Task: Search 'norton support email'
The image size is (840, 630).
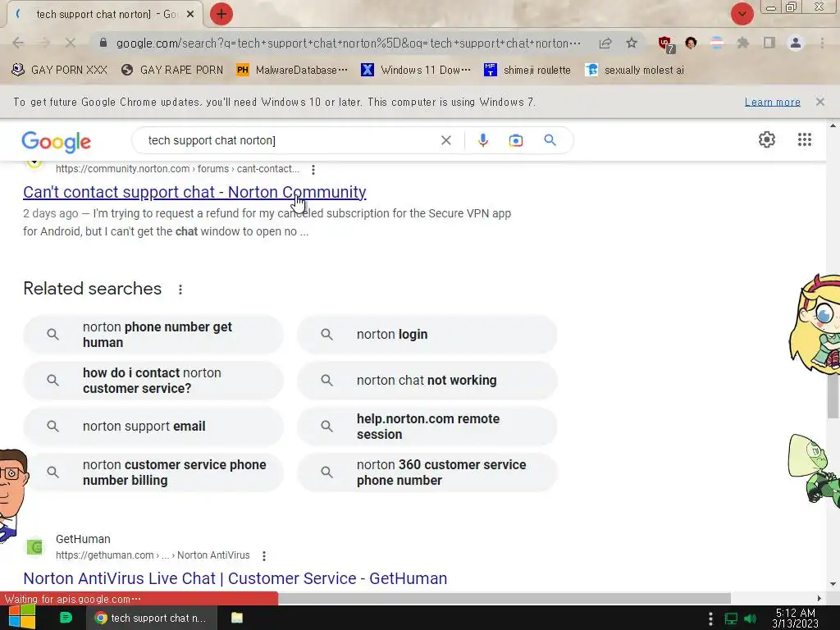Action: point(153,427)
